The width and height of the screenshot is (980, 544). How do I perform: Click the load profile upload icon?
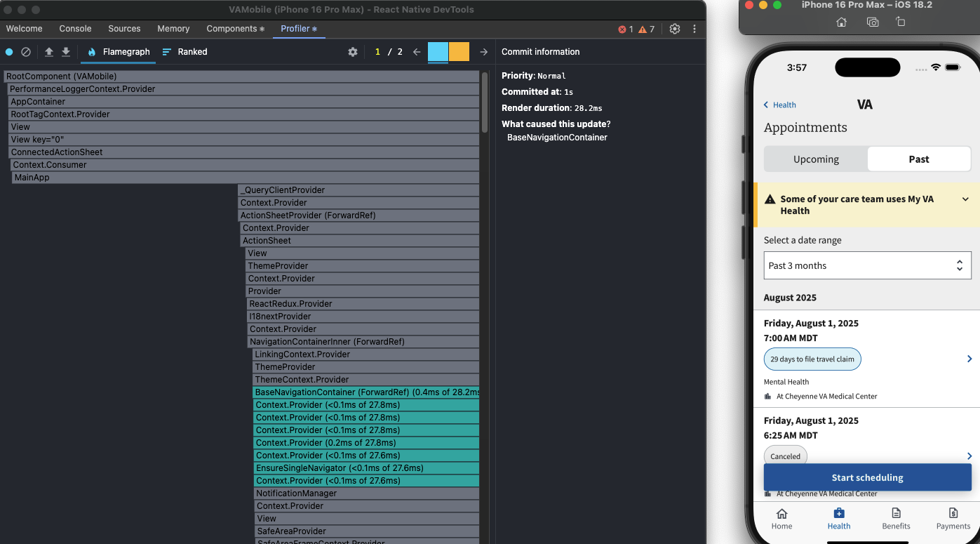pyautogui.click(x=49, y=52)
